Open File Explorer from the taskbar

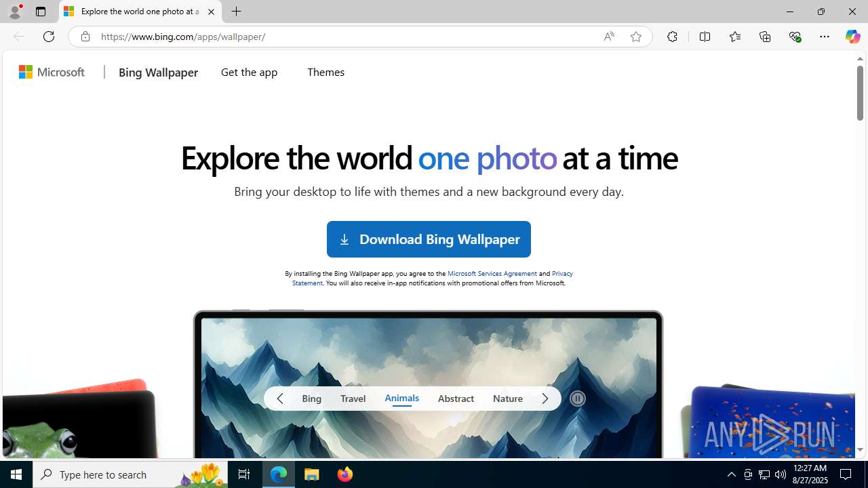point(312,474)
